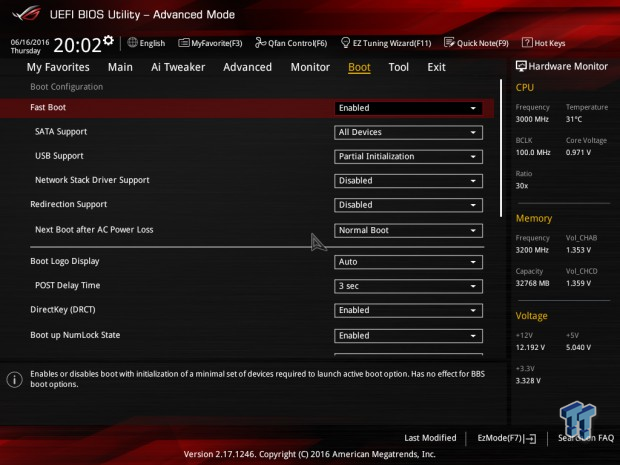
Task: Click the Boot Configuration section heading
Action: pyautogui.click(x=66, y=87)
